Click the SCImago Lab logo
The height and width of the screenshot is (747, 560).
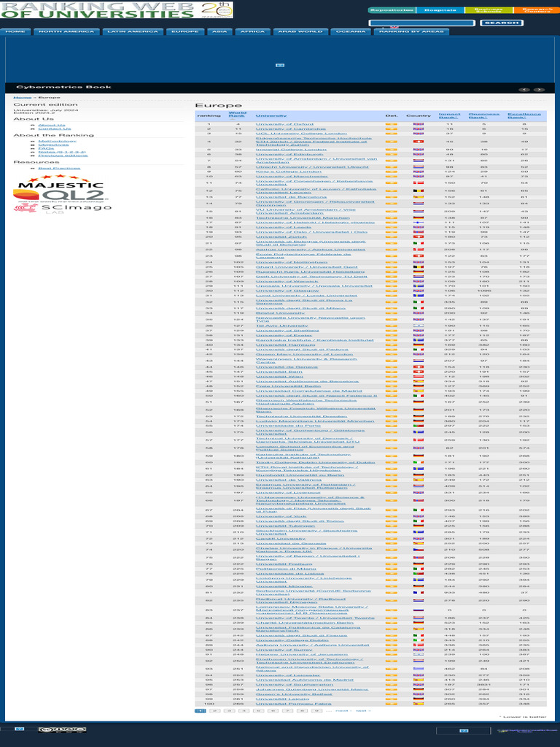63,208
